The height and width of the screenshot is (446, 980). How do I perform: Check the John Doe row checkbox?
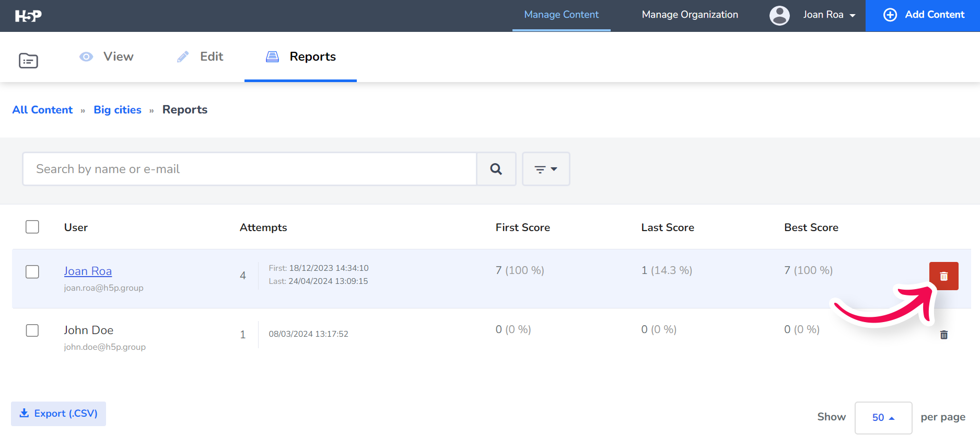tap(32, 330)
